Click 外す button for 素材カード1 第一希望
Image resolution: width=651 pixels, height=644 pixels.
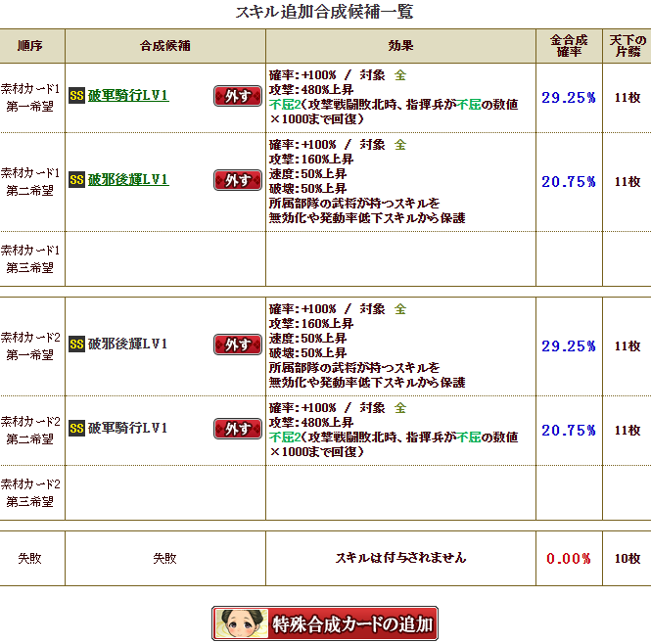pyautogui.click(x=238, y=96)
